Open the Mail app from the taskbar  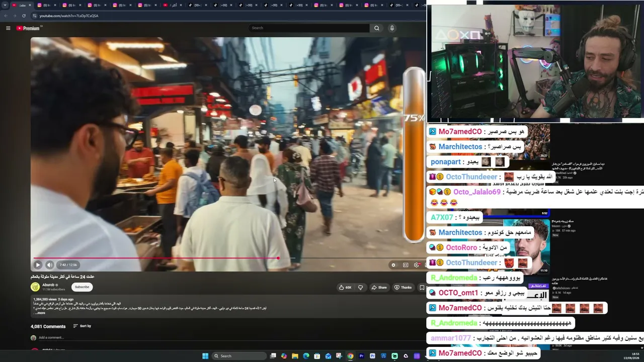point(329,356)
